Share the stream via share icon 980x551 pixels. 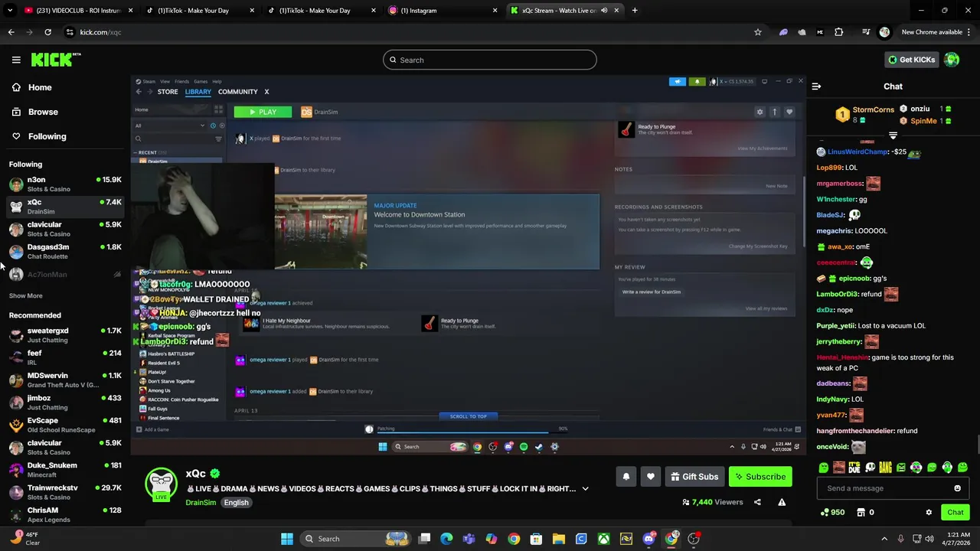pos(757,502)
